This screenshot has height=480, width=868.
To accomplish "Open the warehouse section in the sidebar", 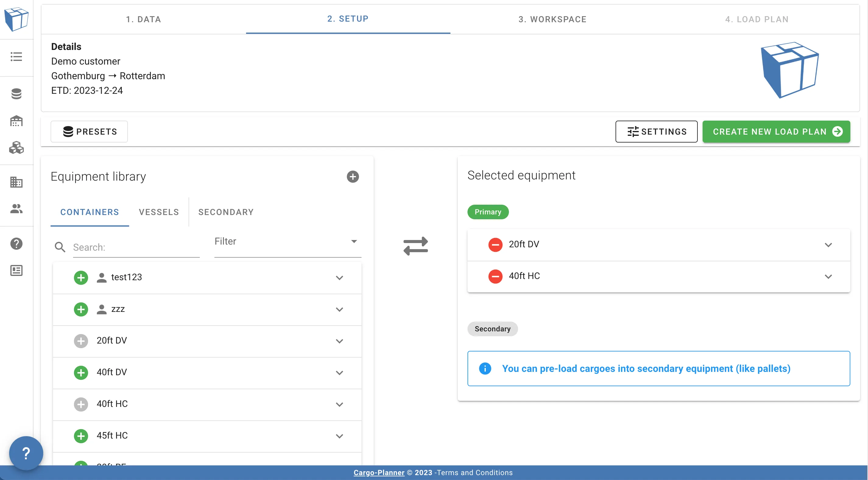I will pos(16,121).
